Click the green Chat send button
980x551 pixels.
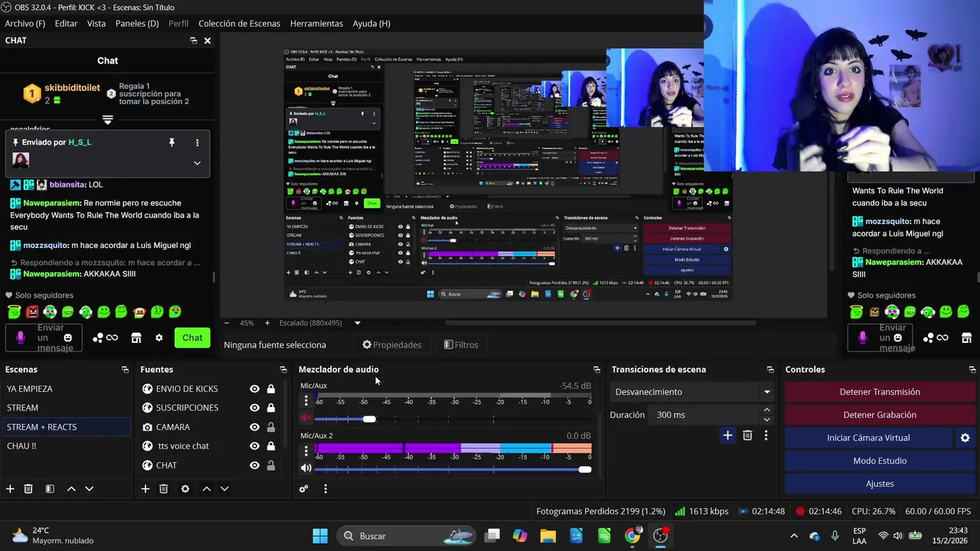point(192,337)
